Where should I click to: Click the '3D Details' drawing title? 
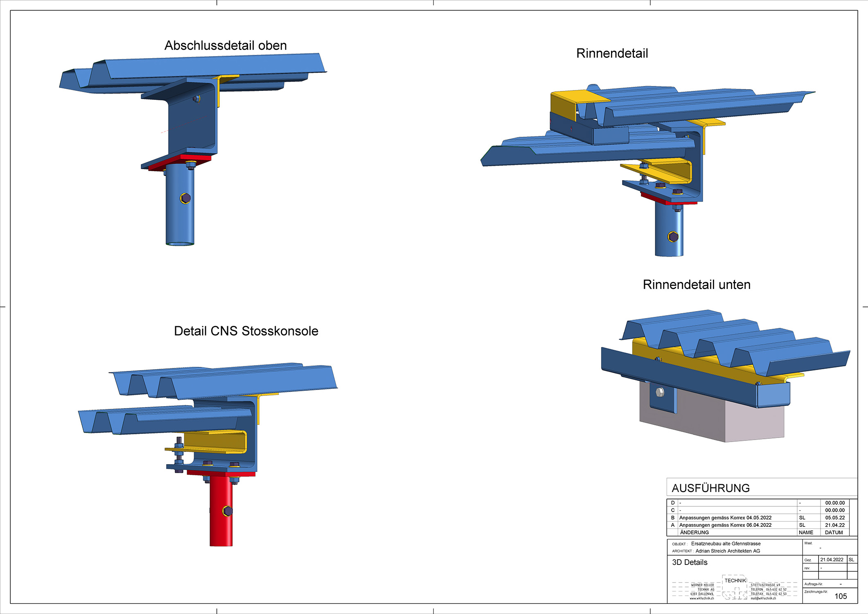[x=690, y=562]
